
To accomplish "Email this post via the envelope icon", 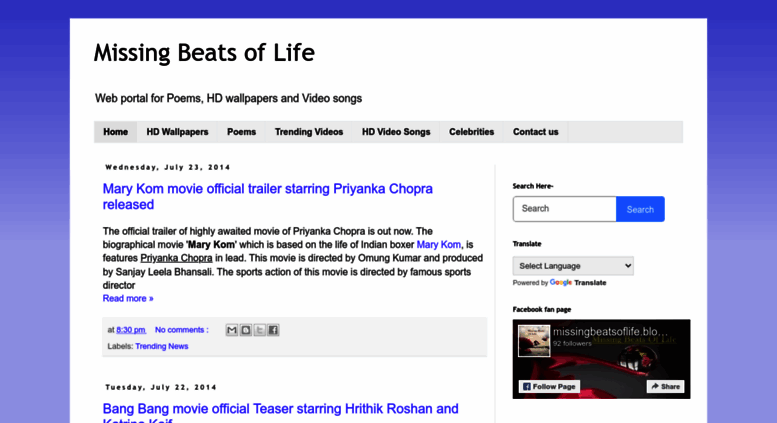I will [231, 330].
